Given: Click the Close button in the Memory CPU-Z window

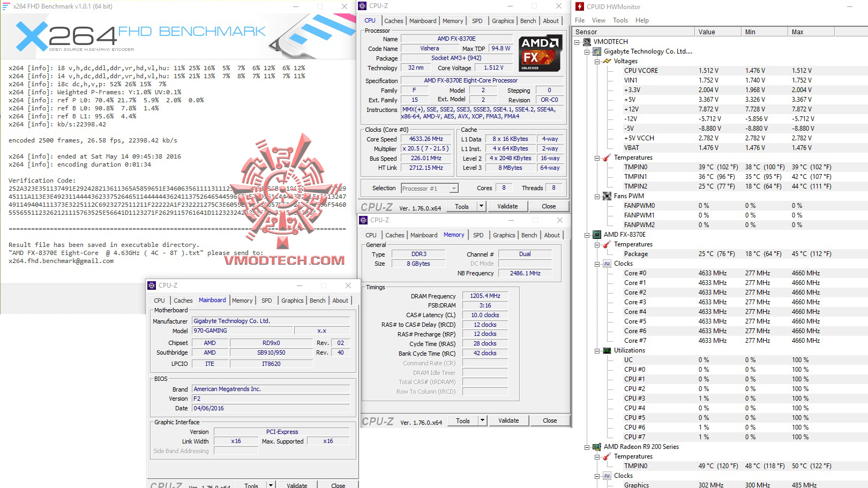Looking at the screenshot, I should click(550, 421).
